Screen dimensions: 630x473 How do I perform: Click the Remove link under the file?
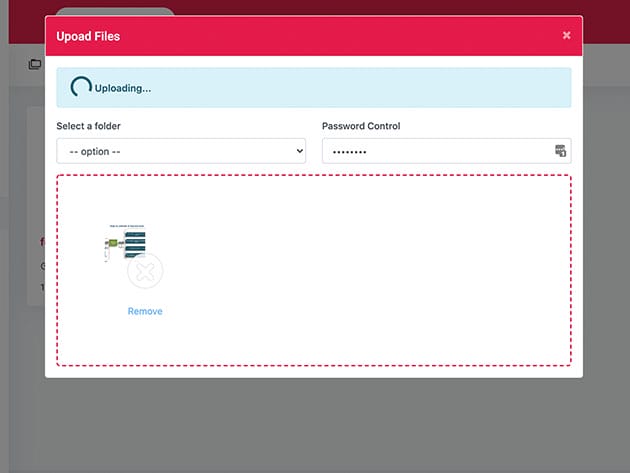(x=145, y=311)
